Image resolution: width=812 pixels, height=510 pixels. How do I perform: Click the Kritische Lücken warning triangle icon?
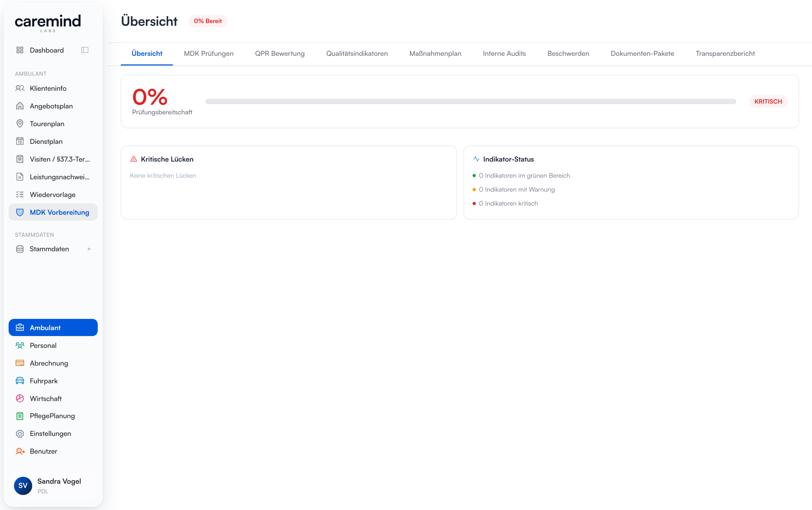(134, 159)
